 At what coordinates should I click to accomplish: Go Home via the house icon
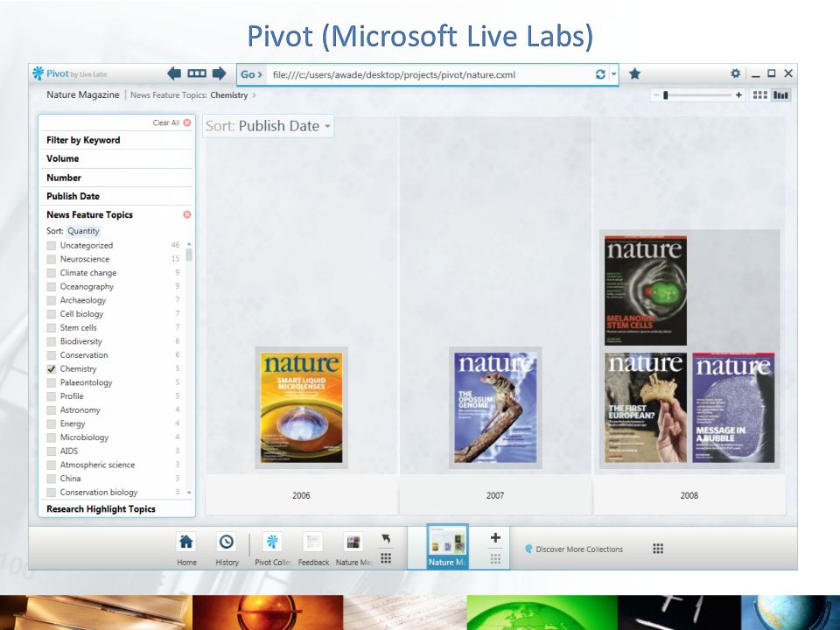pos(186,542)
